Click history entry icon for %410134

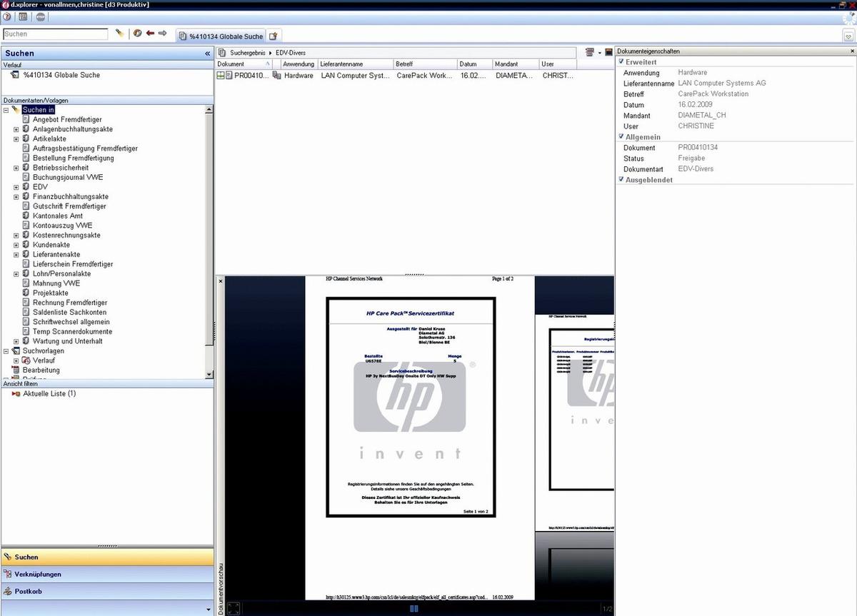14,74
